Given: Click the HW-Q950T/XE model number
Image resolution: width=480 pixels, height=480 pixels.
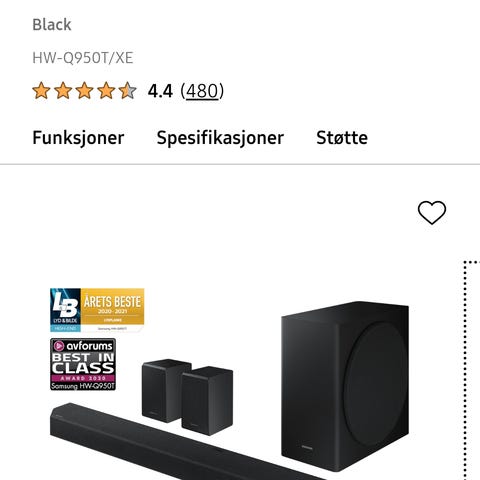Looking at the screenshot, I should click(83, 58).
